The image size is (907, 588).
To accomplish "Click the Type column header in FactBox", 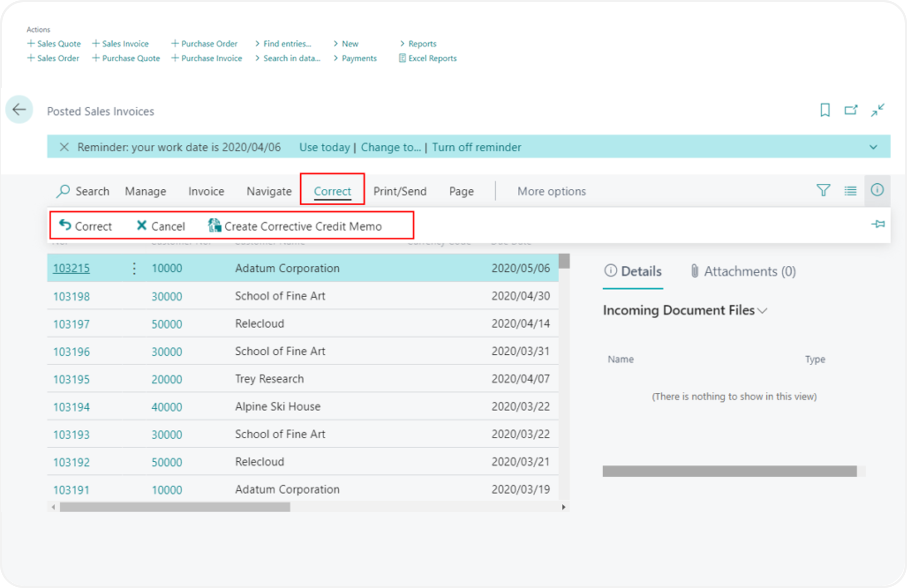I will (815, 359).
